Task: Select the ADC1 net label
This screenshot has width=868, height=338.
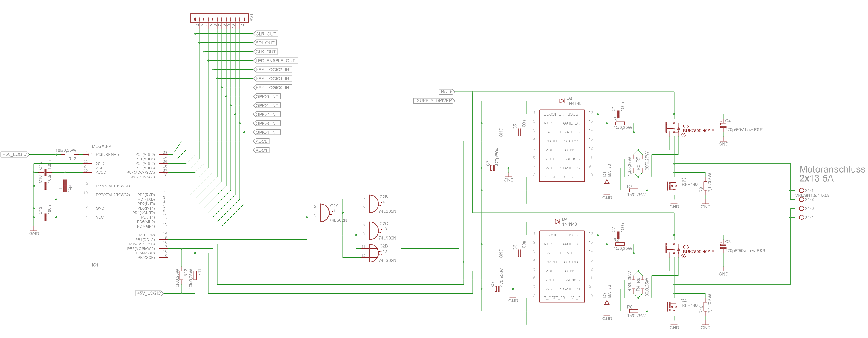Action: [x=261, y=150]
